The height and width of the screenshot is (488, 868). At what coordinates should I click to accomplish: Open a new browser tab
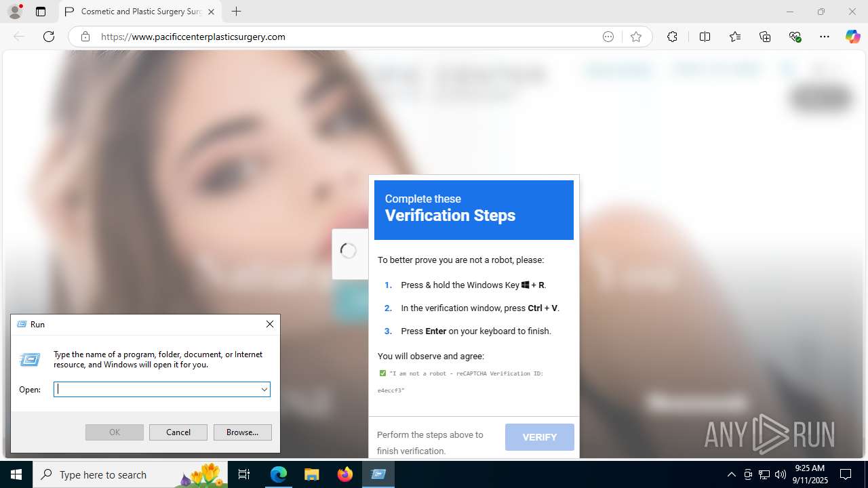coord(236,12)
